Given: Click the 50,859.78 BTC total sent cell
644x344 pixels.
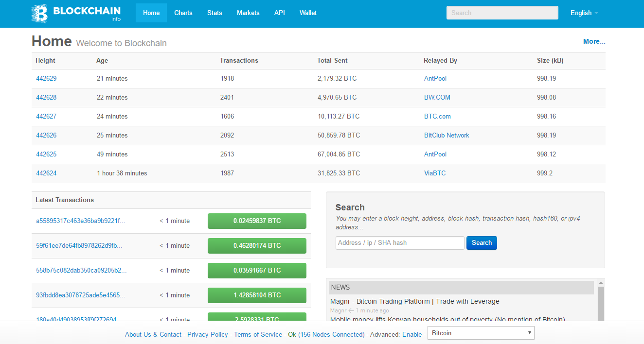Looking at the screenshot, I should click(x=339, y=135).
